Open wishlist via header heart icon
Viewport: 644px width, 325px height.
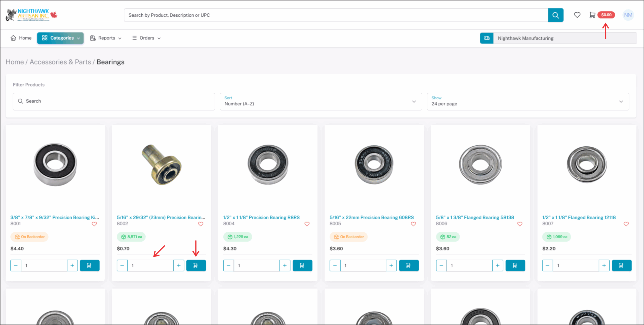577,15
